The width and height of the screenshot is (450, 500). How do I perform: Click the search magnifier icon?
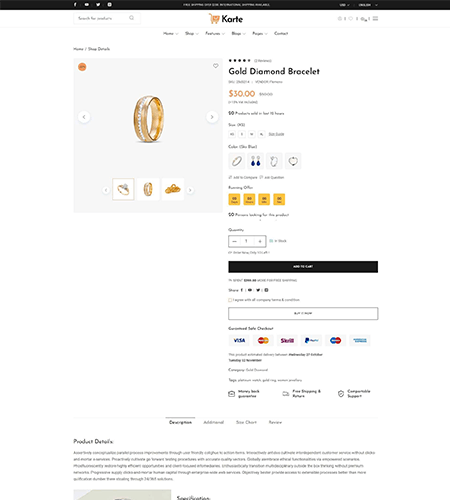click(132, 18)
